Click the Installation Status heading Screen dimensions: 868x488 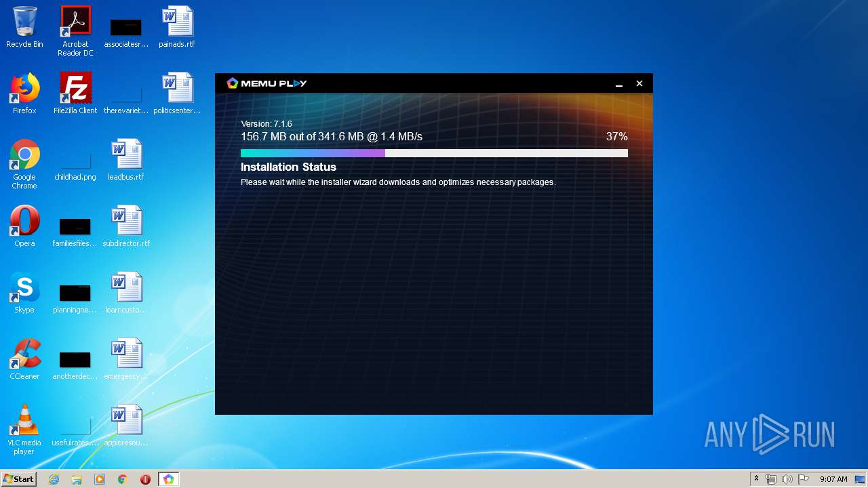click(288, 167)
